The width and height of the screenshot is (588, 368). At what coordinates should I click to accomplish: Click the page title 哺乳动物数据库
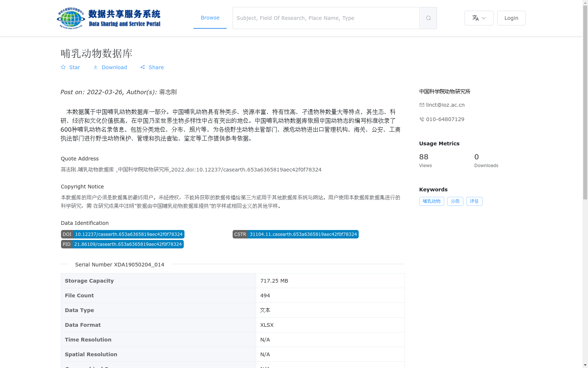point(97,53)
